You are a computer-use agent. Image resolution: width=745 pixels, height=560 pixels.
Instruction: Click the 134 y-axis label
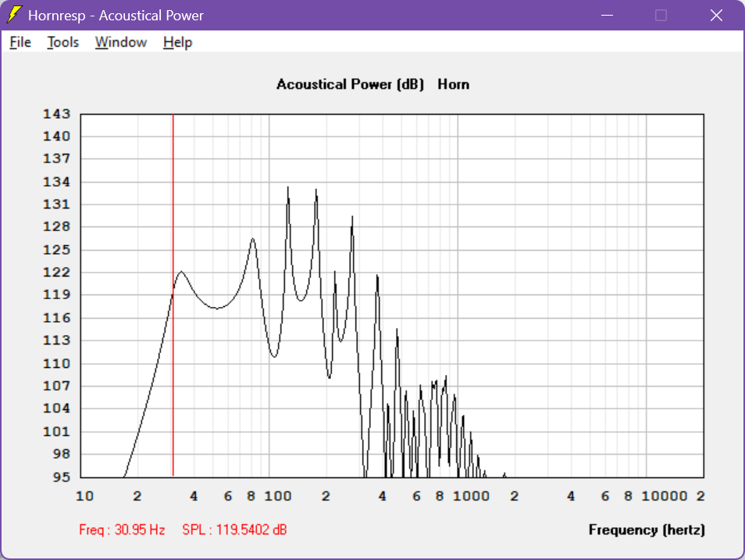click(56, 182)
